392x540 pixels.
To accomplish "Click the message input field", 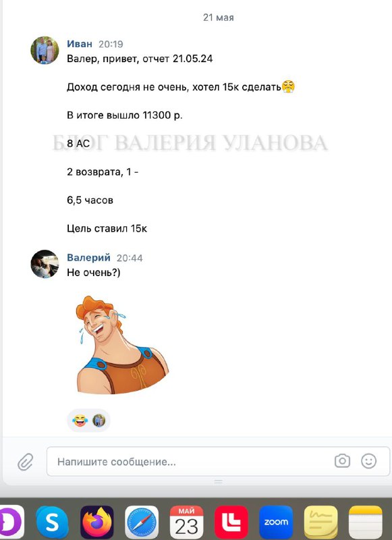I will point(218,462).
